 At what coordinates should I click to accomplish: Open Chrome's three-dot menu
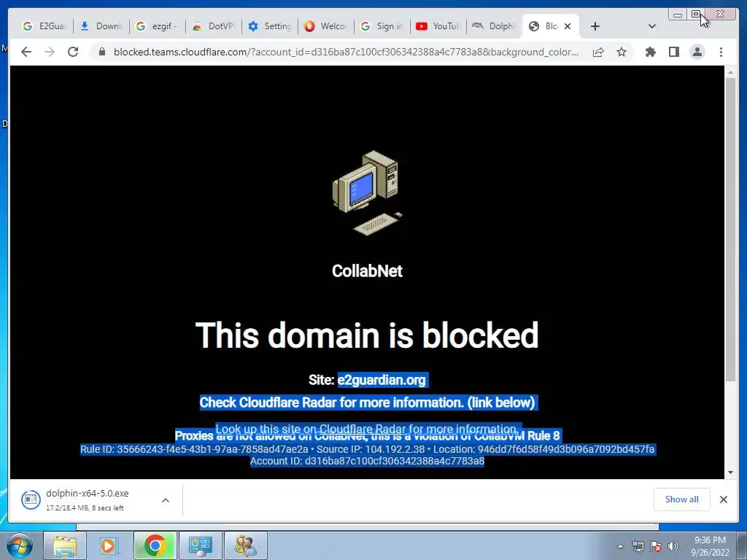721,52
